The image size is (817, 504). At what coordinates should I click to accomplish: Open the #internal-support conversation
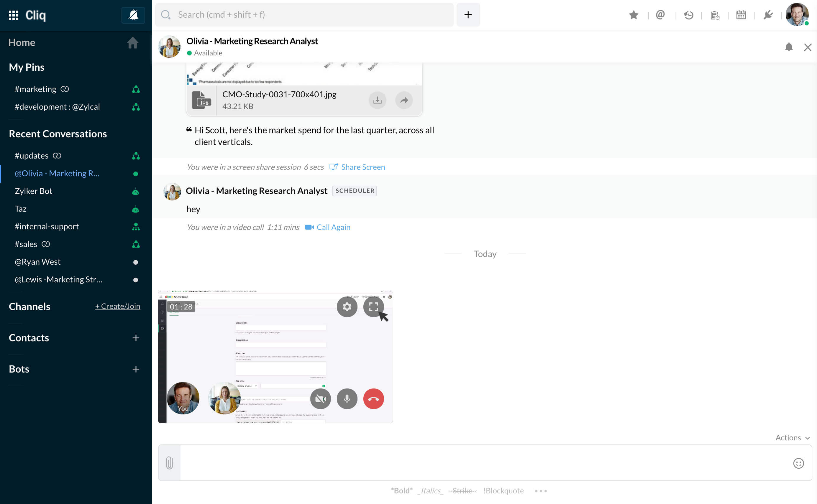tap(47, 226)
